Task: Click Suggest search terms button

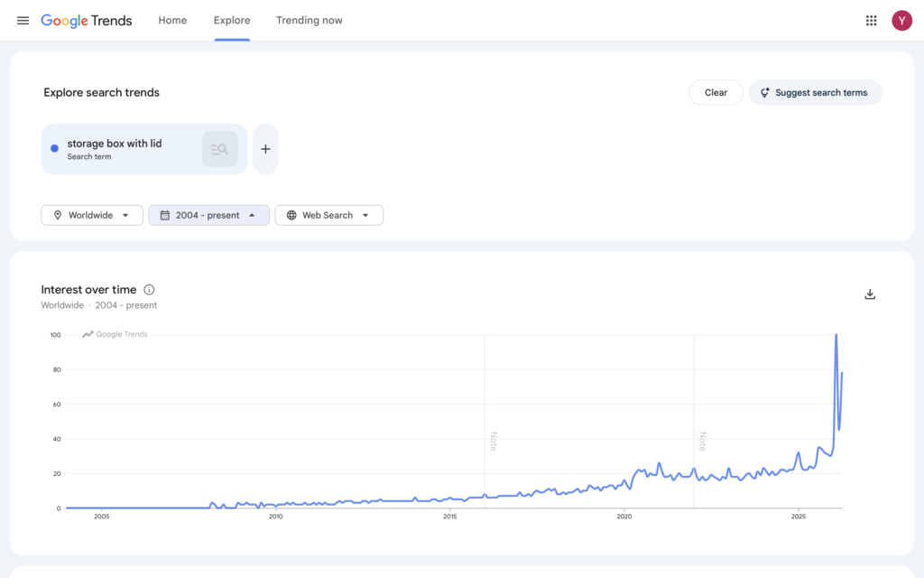Action: pos(815,93)
